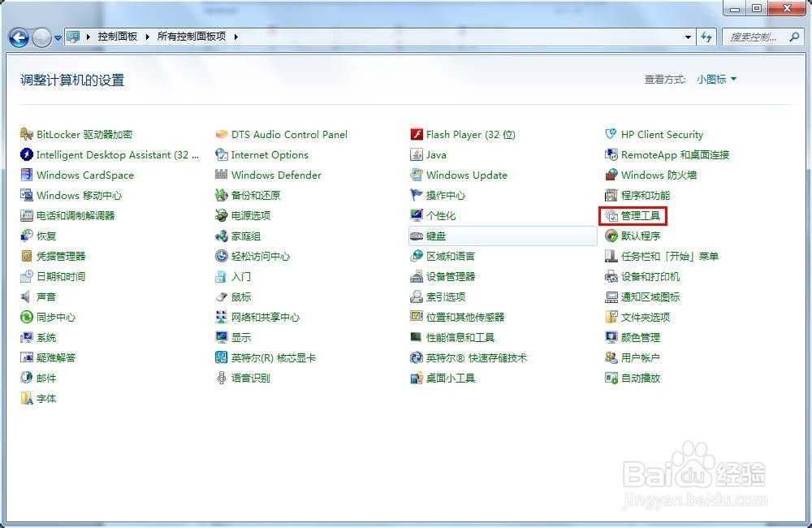Open 任务栏和「开始」菜单 link
This screenshot has width=812, height=528.
(x=670, y=256)
